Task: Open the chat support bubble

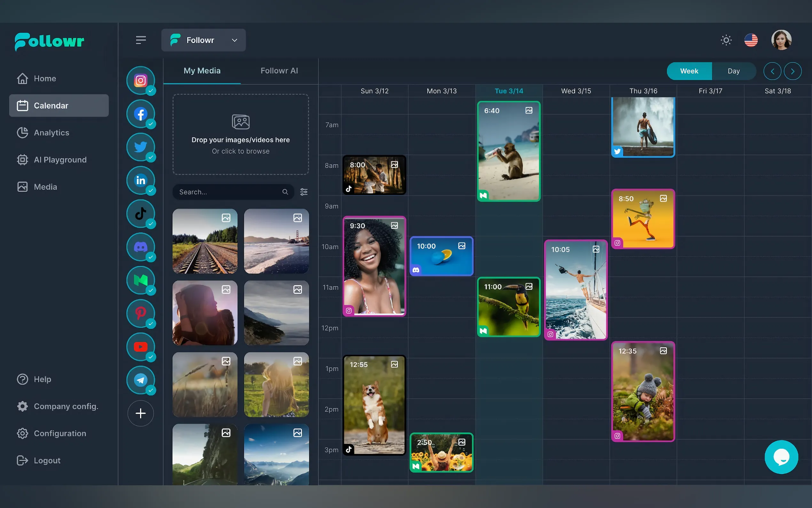Action: [x=781, y=457]
